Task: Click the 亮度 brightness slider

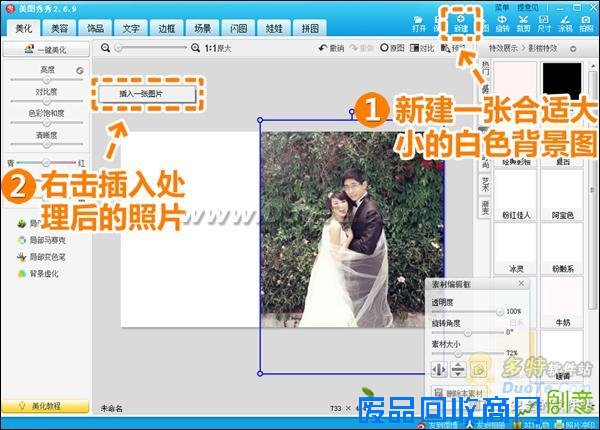Action: [46, 79]
